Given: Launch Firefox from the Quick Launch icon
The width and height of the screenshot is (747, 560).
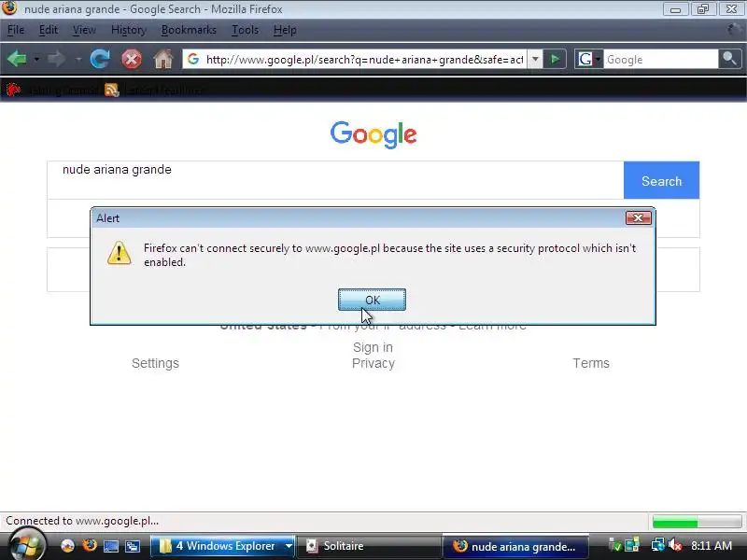Looking at the screenshot, I should [89, 545].
